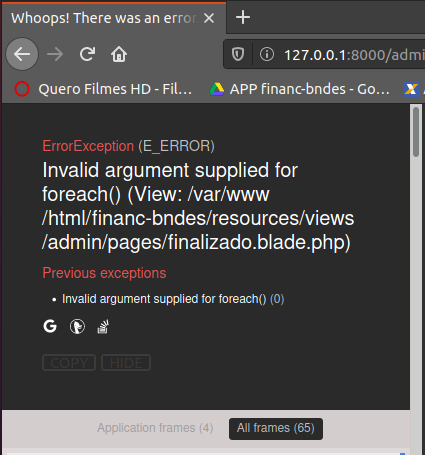Open a new tab with plus button
The width and height of the screenshot is (425, 455).
pos(243,17)
